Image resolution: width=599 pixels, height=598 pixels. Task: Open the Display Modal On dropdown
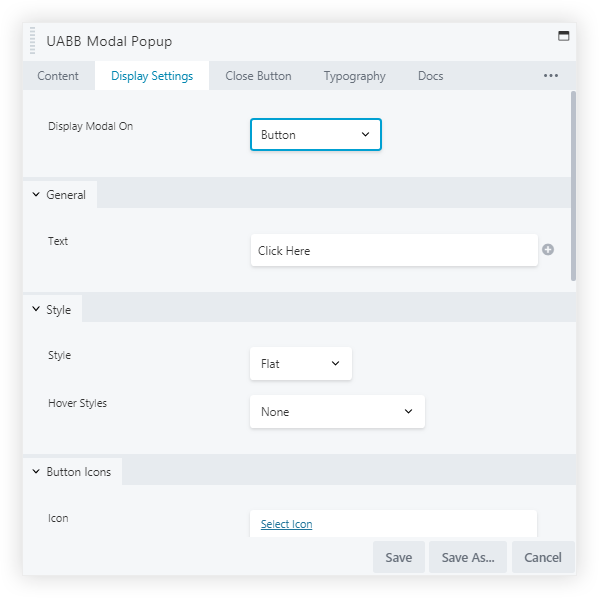pyautogui.click(x=316, y=135)
